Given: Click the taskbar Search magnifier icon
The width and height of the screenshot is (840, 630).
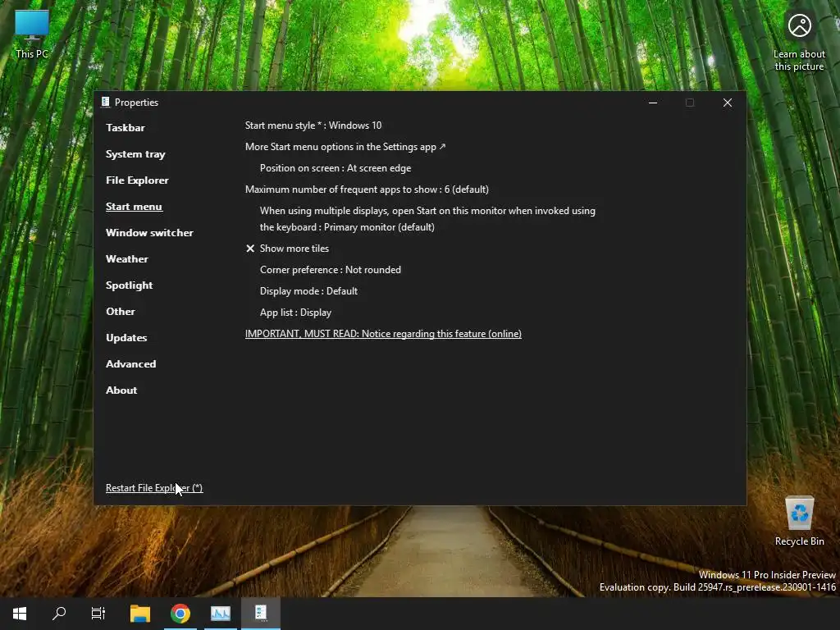Looking at the screenshot, I should (59, 613).
